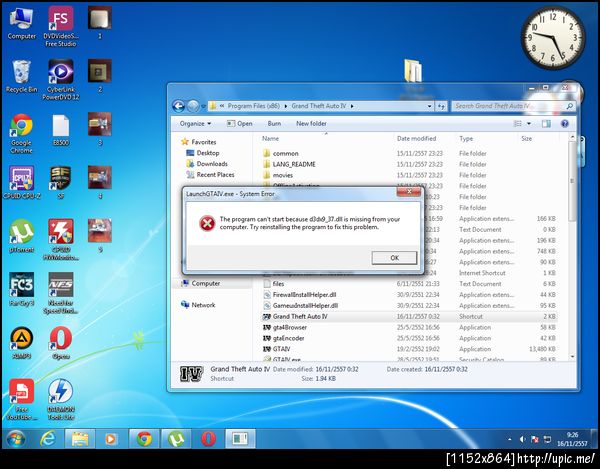Image resolution: width=600 pixels, height=469 pixels.
Task: Open the E8500 file on the desktop
Action: pyautogui.click(x=60, y=130)
